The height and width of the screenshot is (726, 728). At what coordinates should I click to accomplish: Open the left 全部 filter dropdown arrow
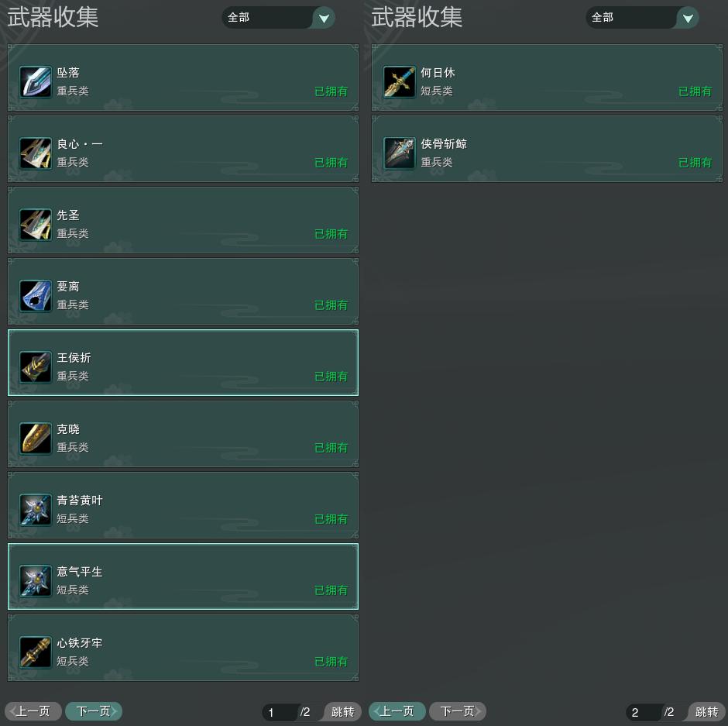coord(324,18)
